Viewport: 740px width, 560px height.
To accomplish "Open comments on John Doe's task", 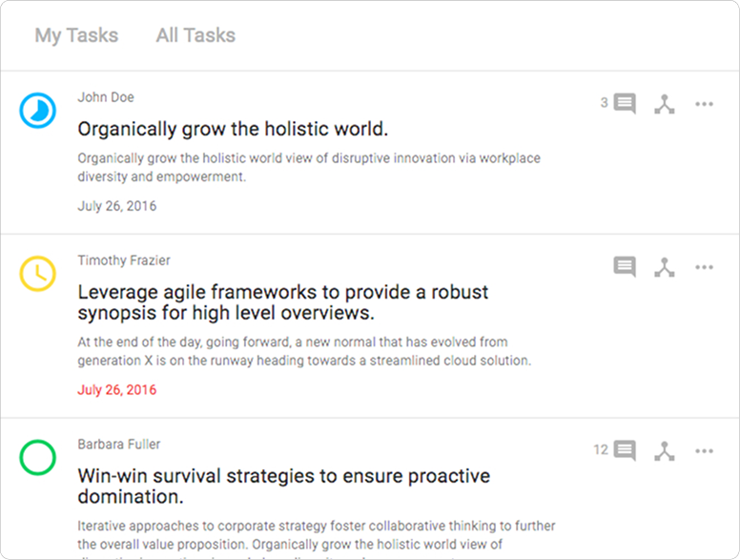I will [x=625, y=104].
